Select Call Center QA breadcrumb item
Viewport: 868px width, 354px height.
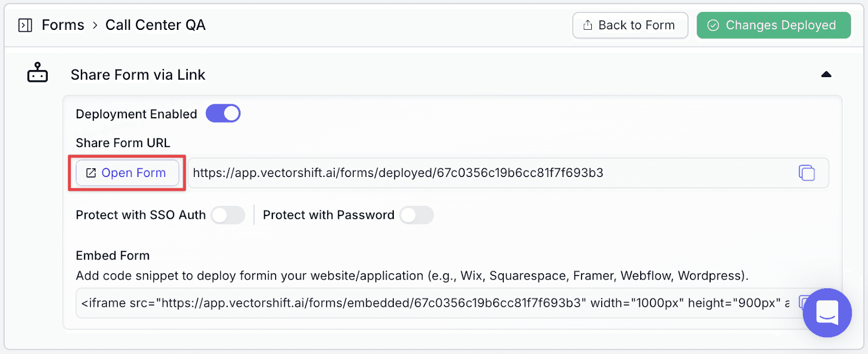[x=155, y=25]
